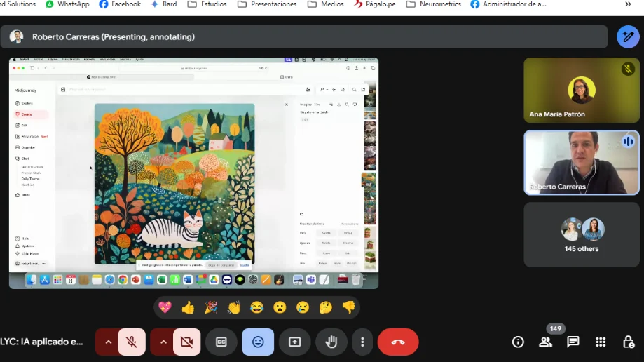Viewport: 644px width, 362px height.
Task: Click Chrome icon in shared Mac dock
Action: point(123,280)
